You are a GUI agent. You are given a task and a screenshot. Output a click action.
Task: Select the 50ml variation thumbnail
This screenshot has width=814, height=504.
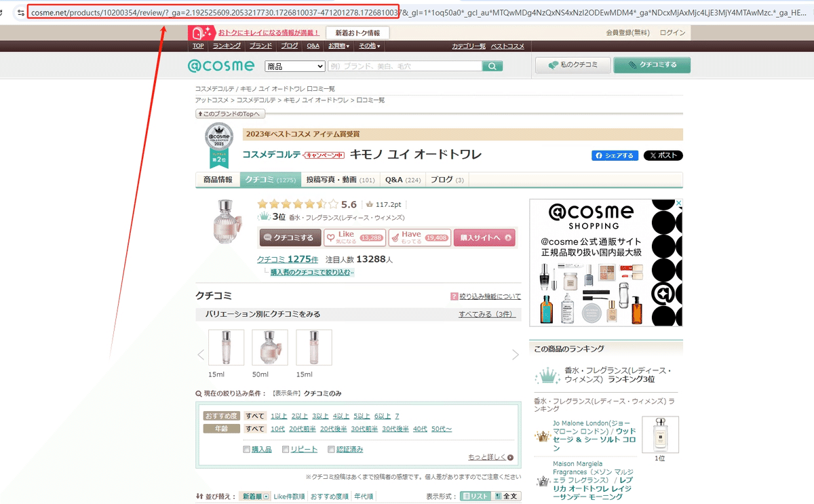270,348
